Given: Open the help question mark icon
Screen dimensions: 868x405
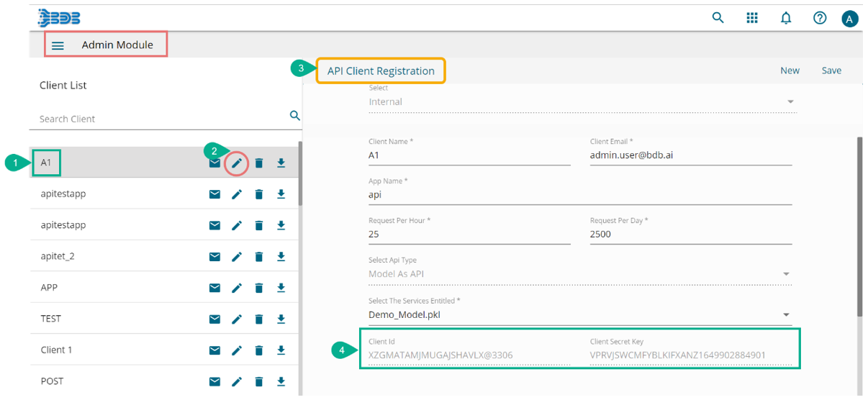Looking at the screenshot, I should 820,18.
